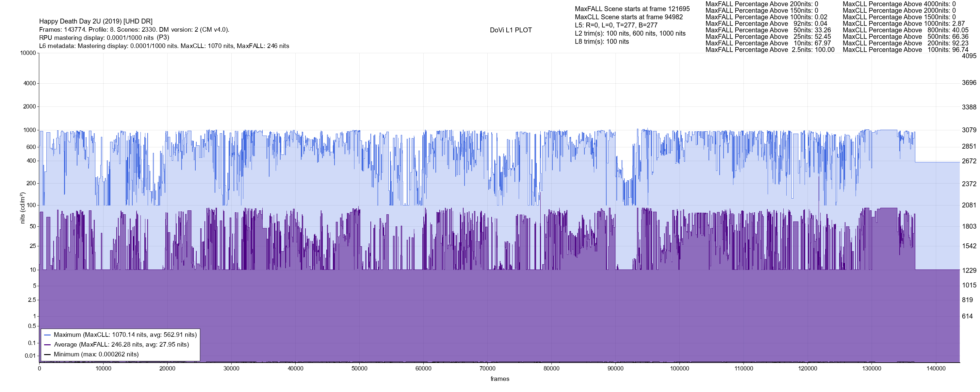Click the blue Maximum legend line marker
Viewport: 980px width, 392px height.
click(48, 335)
